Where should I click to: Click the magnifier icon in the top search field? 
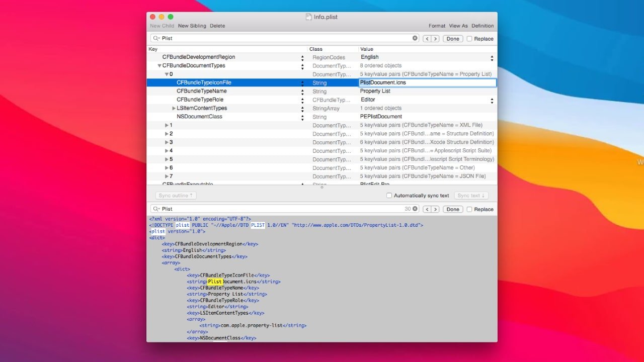156,38
